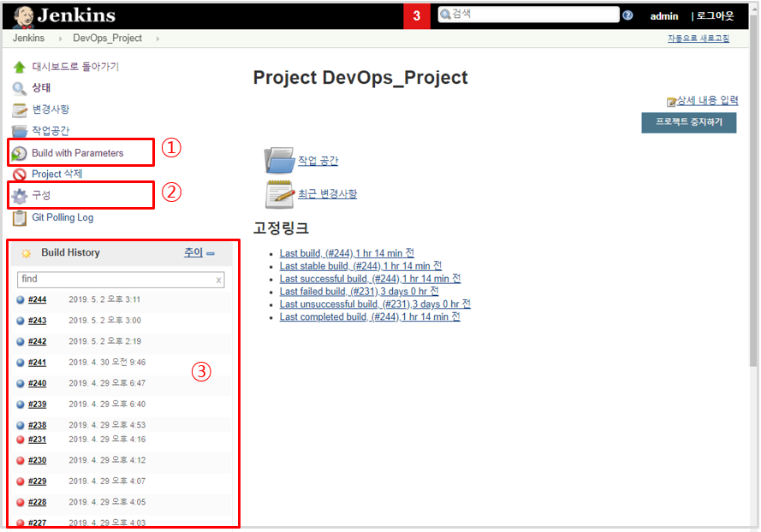Open the Last completed build (#244) permalink
This screenshot has width=761, height=532.
[370, 316]
